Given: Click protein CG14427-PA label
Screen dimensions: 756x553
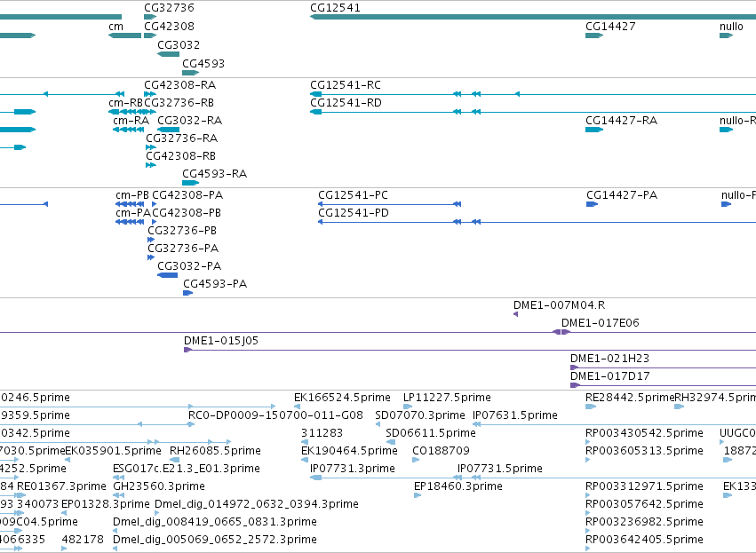Looking at the screenshot, I should (x=622, y=195).
